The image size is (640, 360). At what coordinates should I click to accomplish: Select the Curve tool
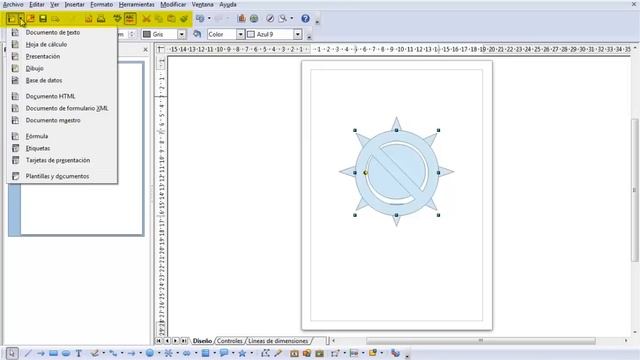pyautogui.click(x=95, y=353)
